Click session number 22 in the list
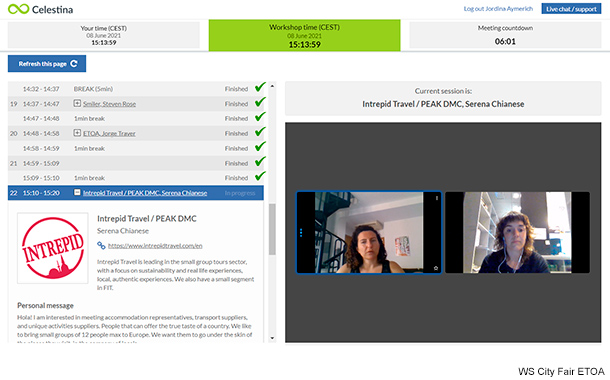This screenshot has height=380, width=610. [14, 193]
